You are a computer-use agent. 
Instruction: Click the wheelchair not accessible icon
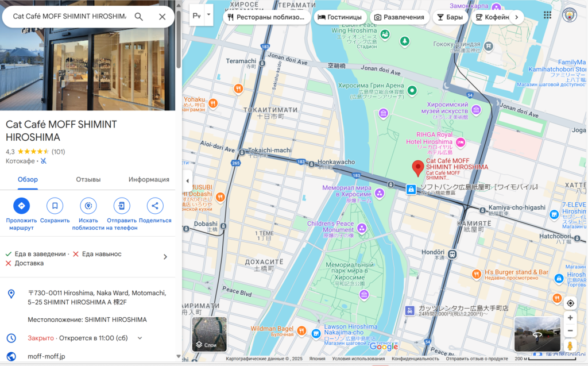click(x=44, y=161)
